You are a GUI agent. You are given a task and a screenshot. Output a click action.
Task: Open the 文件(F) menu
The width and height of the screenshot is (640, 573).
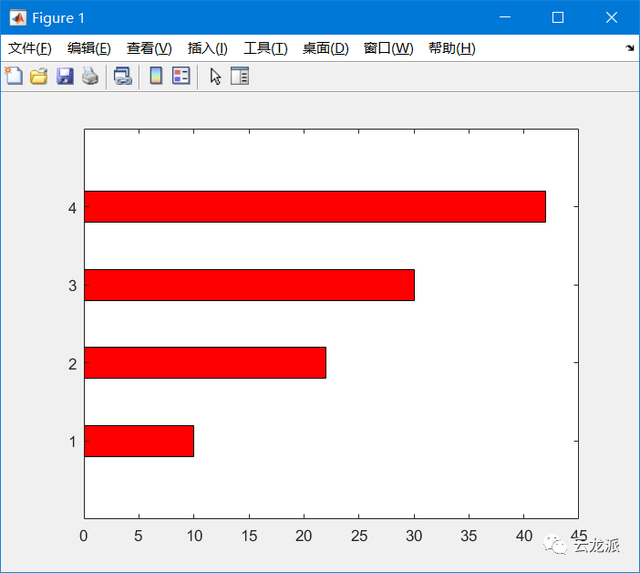pos(30,48)
